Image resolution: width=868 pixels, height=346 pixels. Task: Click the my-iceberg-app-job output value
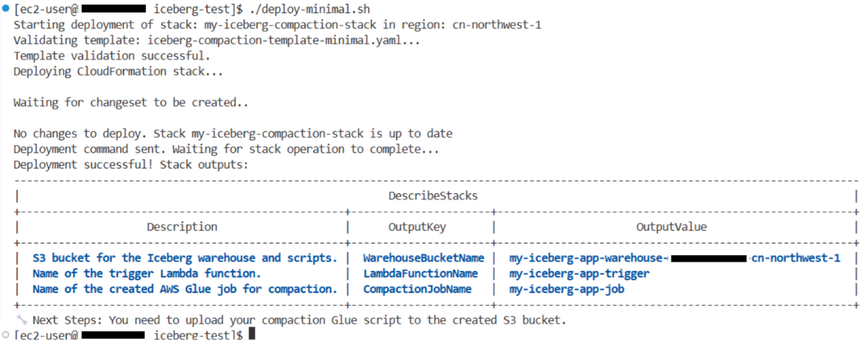567,289
